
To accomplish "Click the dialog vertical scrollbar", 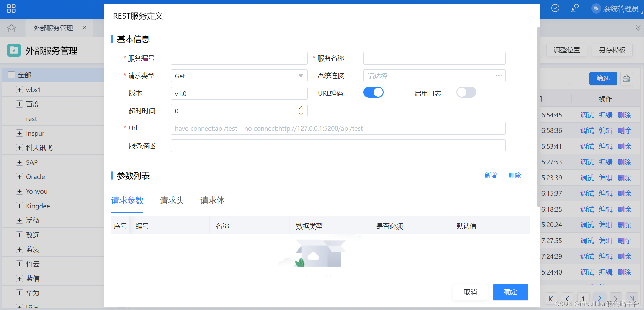I will pyautogui.click(x=538, y=117).
